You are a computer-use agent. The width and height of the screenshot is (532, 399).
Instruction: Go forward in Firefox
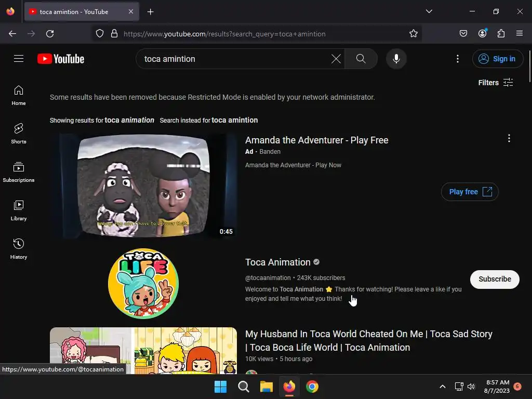[31, 34]
